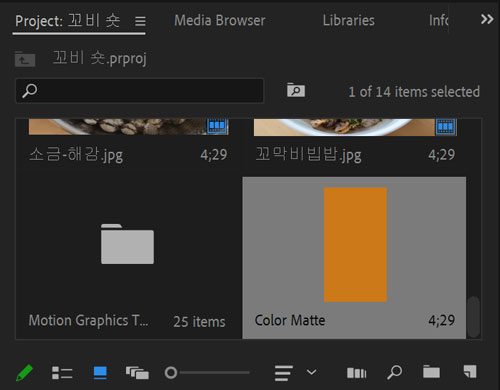Select the 꼬막비빔밥.jpg thumbnail
Screen dimensions: 500x390
pyautogui.click(x=355, y=127)
